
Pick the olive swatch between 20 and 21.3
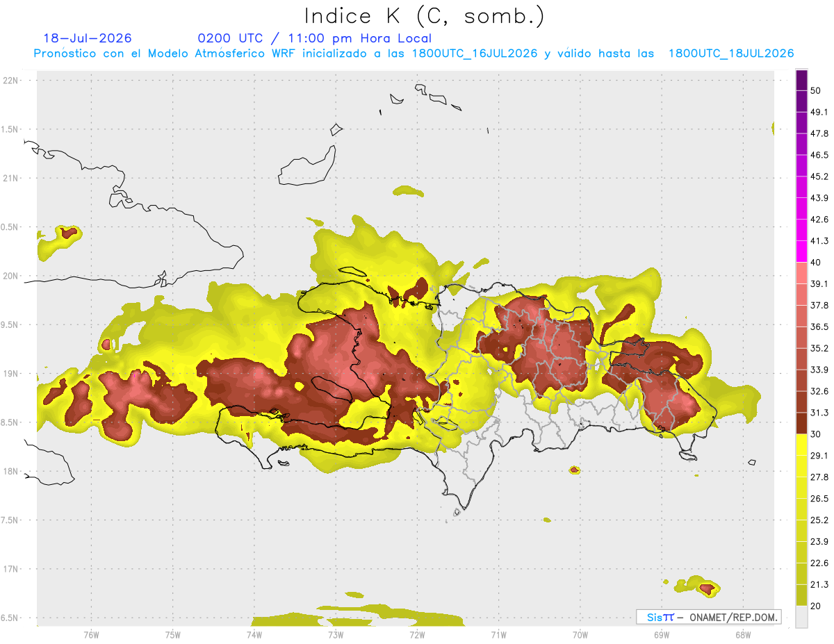801,595
